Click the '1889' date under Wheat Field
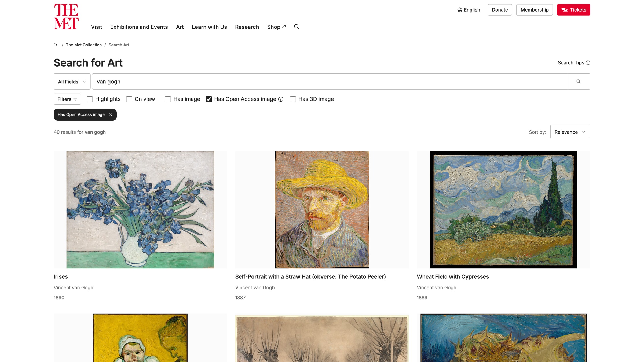This screenshot has height=362, width=644. [x=422, y=298]
